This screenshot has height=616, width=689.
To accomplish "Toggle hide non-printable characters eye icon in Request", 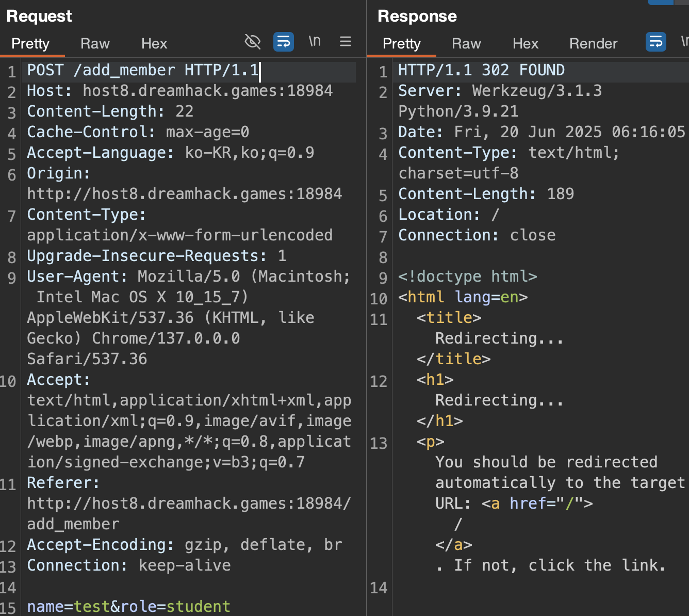I will click(x=253, y=41).
